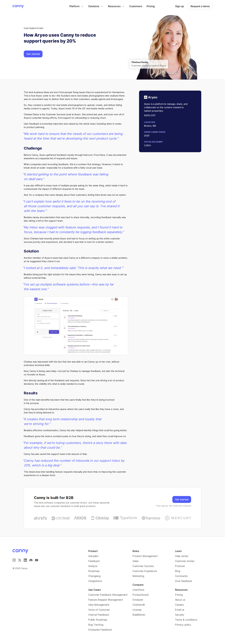The width and height of the screenshot is (225, 644).
Task: Click the Request a demo button
Action: coord(200,6)
